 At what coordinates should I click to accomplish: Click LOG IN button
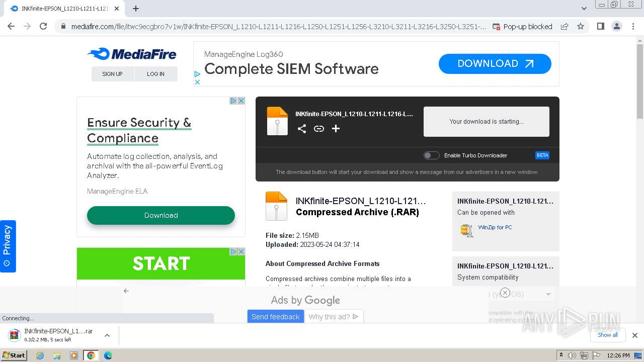click(x=156, y=74)
